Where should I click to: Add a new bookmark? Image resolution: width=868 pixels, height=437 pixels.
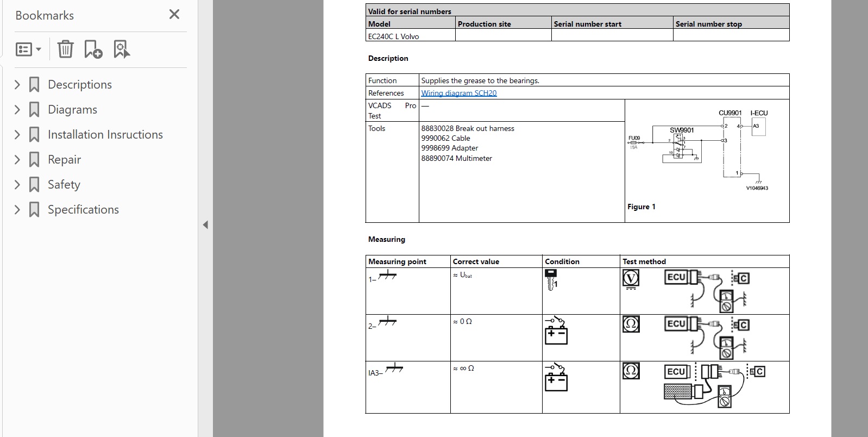[x=93, y=49]
